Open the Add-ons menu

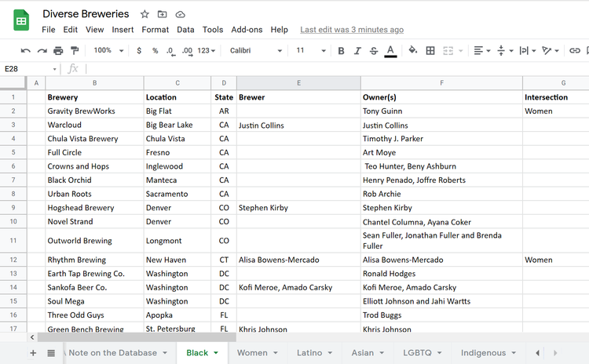pos(247,30)
